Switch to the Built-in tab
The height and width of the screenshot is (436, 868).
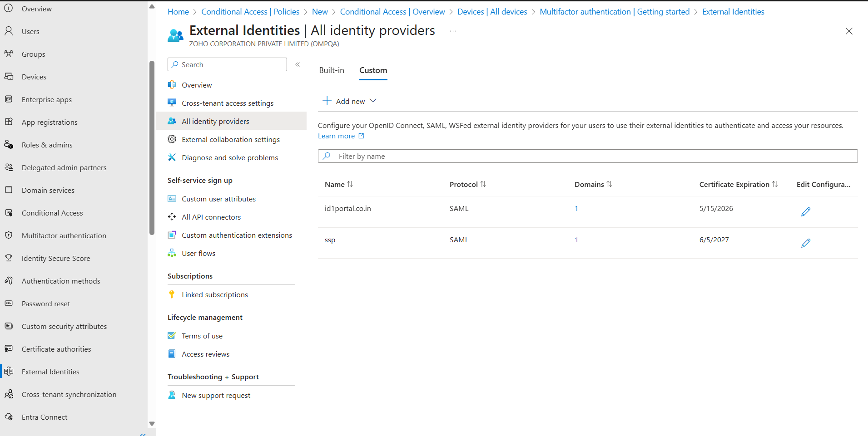(x=332, y=70)
